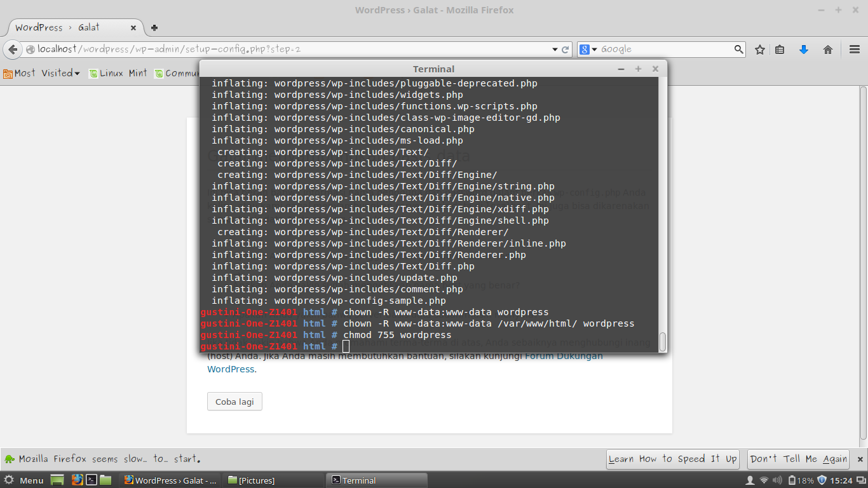Click Don't Tell Me Again button
868x488 pixels.
(799, 459)
